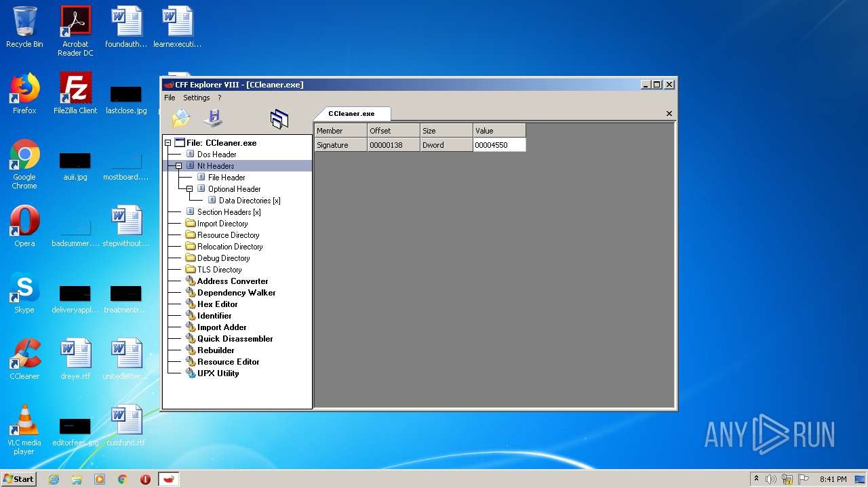The height and width of the screenshot is (488, 868).
Task: Click CFF Explorer taskbar button
Action: point(168,479)
